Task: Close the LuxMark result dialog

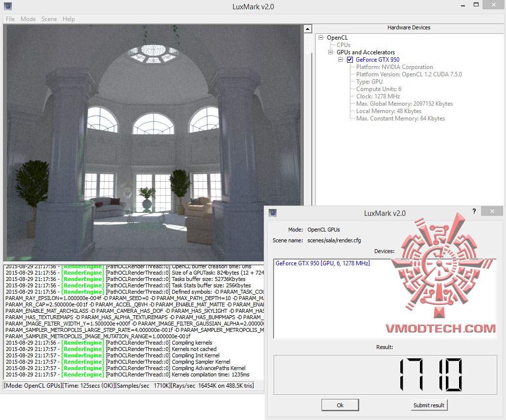Action: 492,211
